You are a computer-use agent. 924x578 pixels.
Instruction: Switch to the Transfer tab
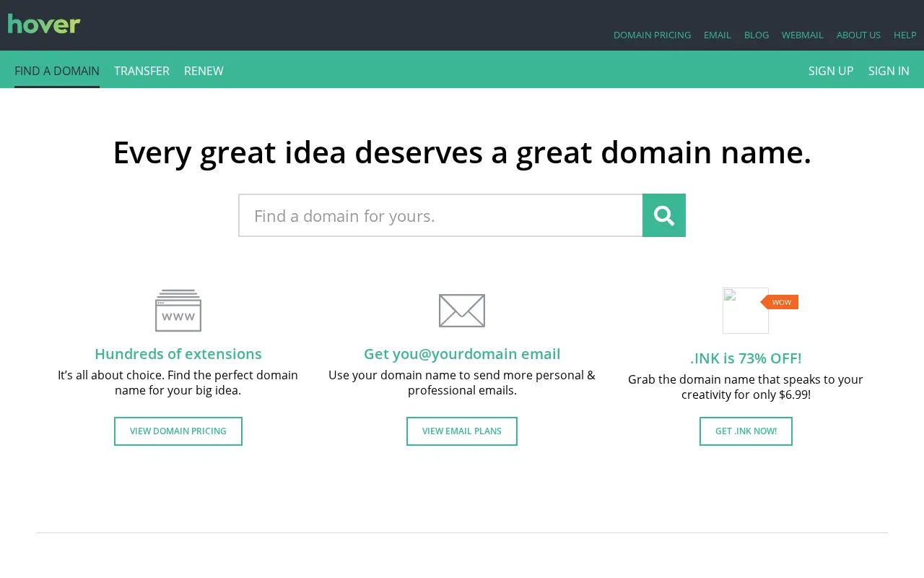pos(141,71)
